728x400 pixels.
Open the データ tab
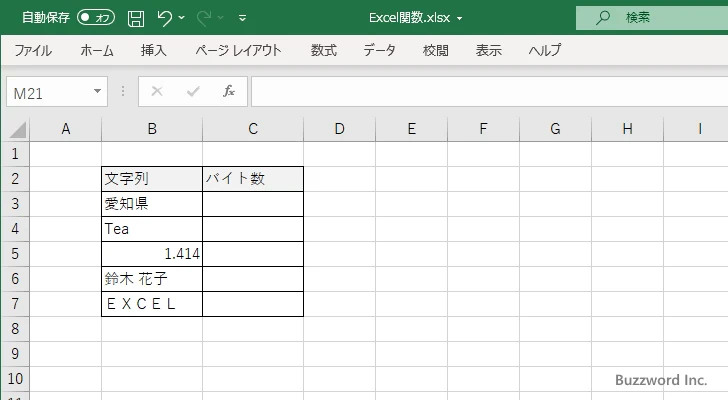pyautogui.click(x=379, y=50)
